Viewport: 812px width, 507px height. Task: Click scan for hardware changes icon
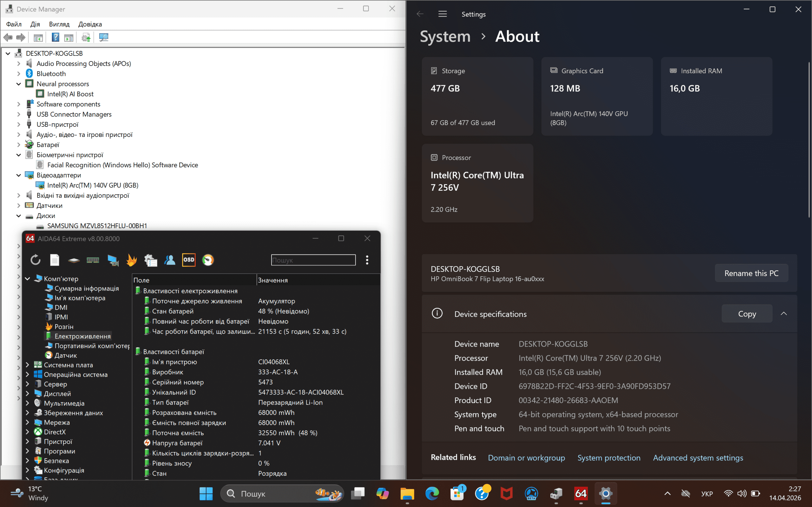point(104,37)
